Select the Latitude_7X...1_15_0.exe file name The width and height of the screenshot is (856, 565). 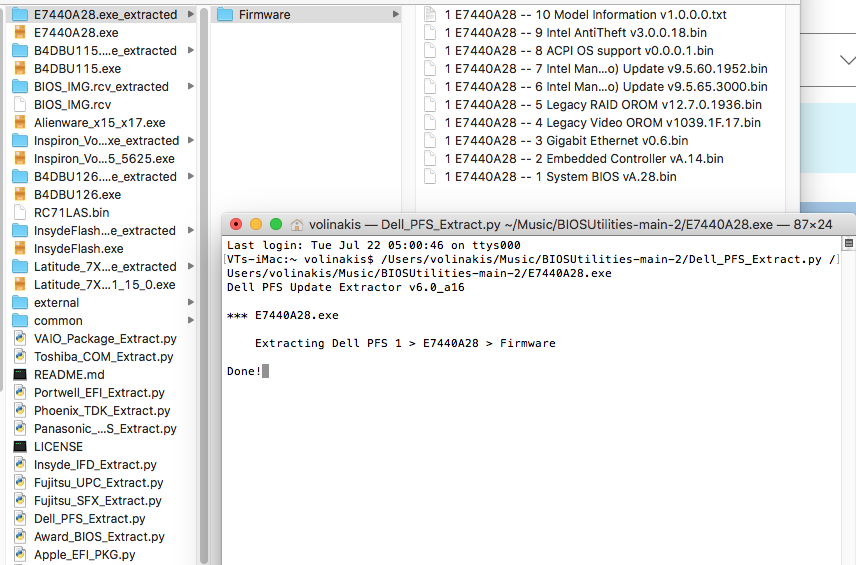click(x=105, y=285)
